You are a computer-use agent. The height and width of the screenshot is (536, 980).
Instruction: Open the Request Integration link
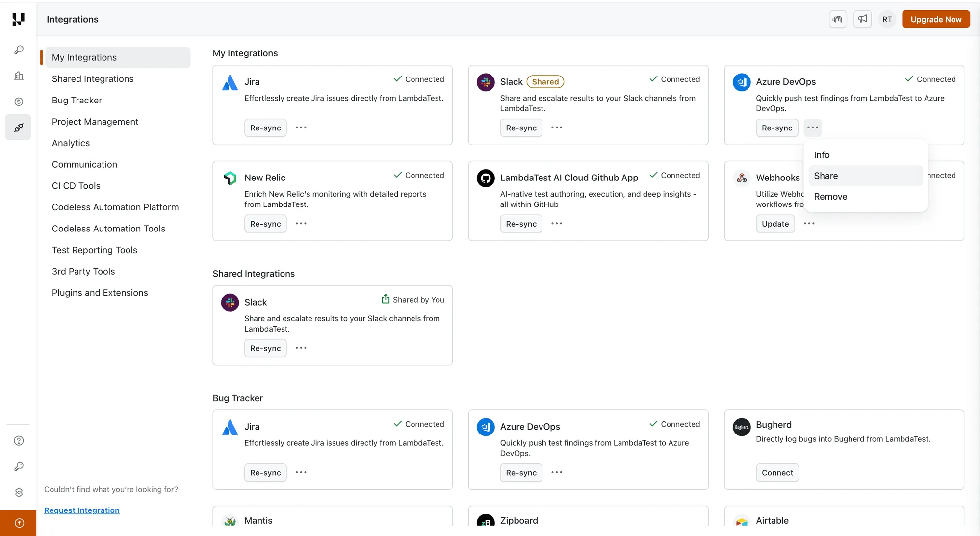(x=82, y=510)
